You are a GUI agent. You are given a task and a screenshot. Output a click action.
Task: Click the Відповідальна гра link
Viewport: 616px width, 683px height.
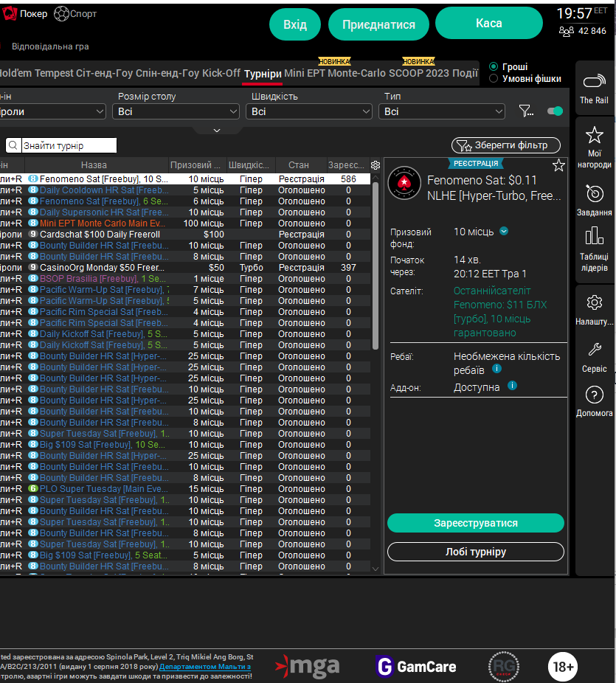pos(51,46)
